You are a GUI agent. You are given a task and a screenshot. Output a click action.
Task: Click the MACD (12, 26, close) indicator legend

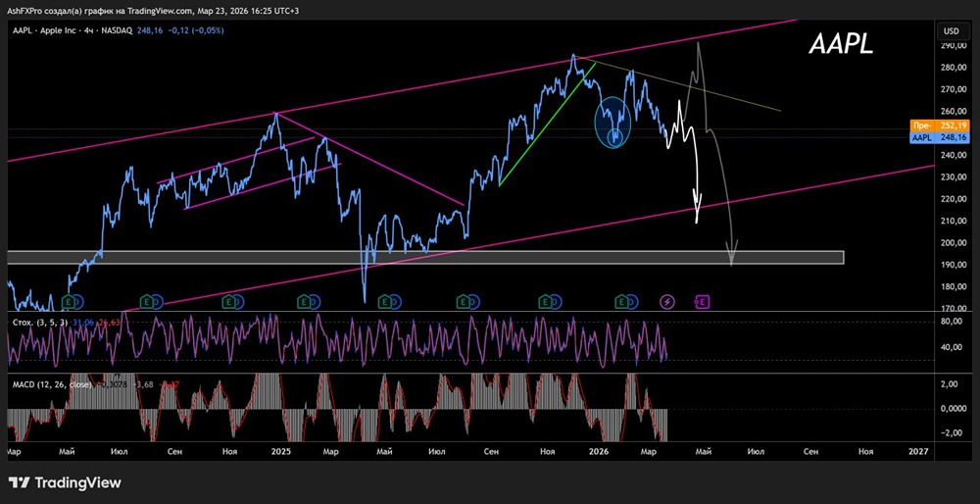click(x=51, y=384)
